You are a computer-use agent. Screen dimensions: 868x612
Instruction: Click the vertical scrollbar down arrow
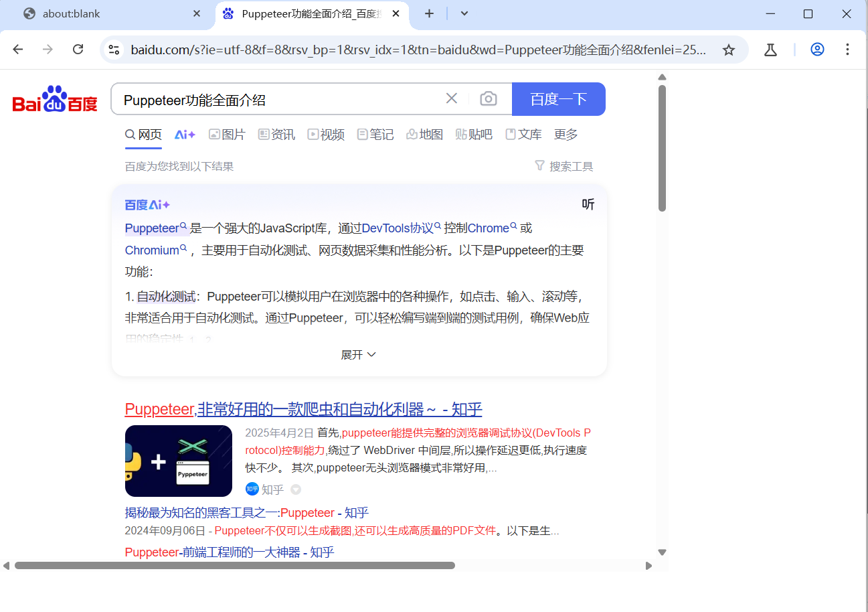pos(663,552)
